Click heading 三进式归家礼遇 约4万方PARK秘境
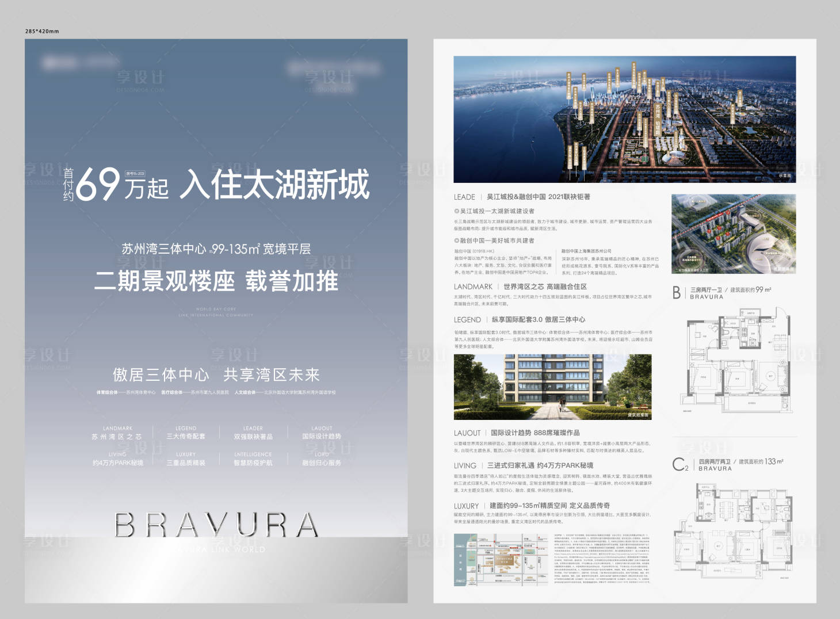 (540, 465)
